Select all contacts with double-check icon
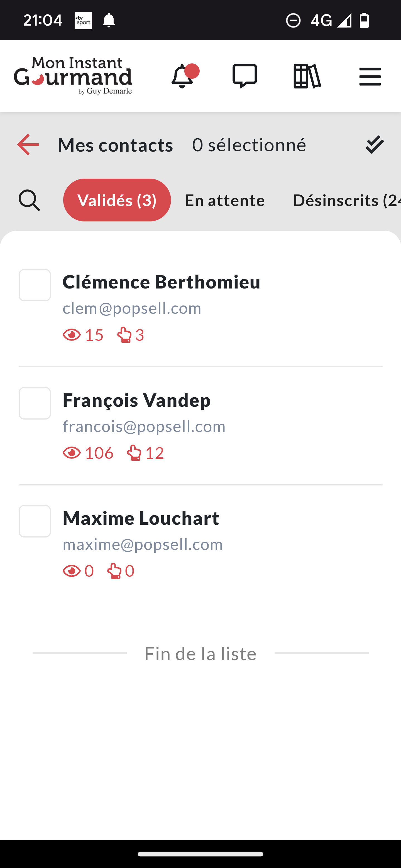401x868 pixels. [x=374, y=145]
